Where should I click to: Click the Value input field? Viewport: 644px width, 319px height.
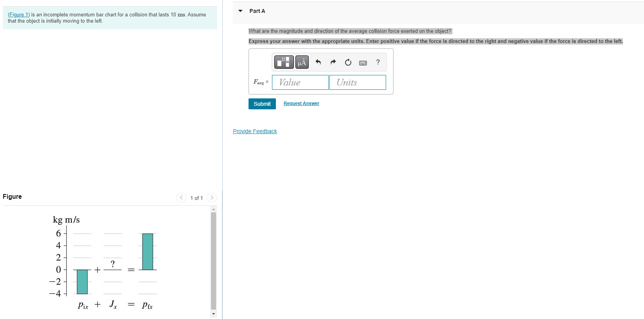pyautogui.click(x=300, y=82)
